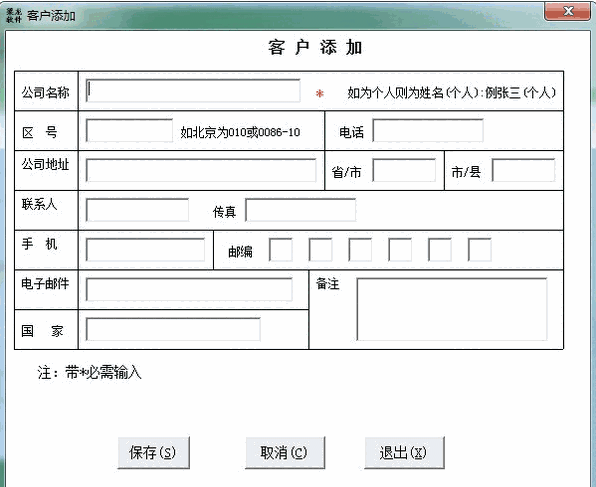Click the 如为个人则为姓名 hint text
This screenshot has height=487, width=596.
point(452,92)
